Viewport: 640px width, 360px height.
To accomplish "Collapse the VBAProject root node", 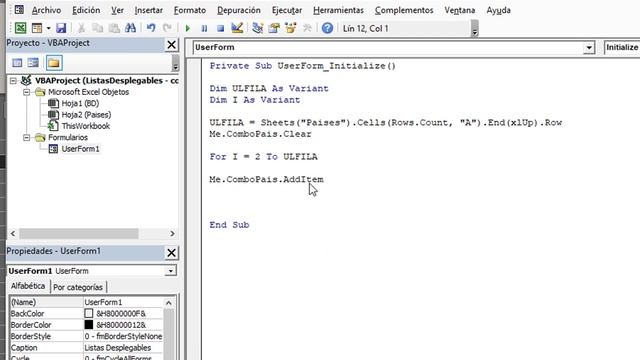I will point(13,81).
